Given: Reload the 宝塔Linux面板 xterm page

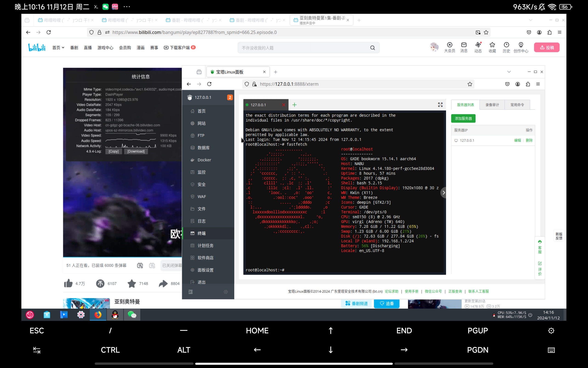Looking at the screenshot, I should click(x=209, y=84).
